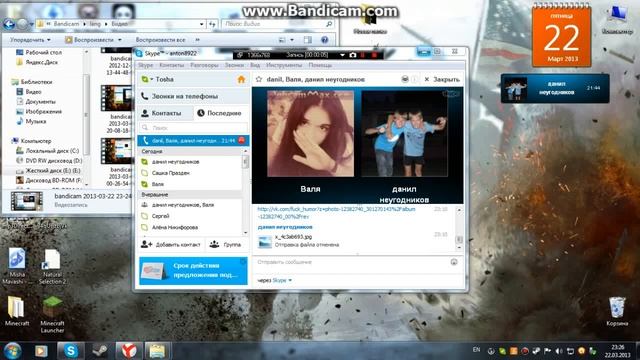
Task: Open the emoticon picker in the message box
Action: tap(454, 262)
